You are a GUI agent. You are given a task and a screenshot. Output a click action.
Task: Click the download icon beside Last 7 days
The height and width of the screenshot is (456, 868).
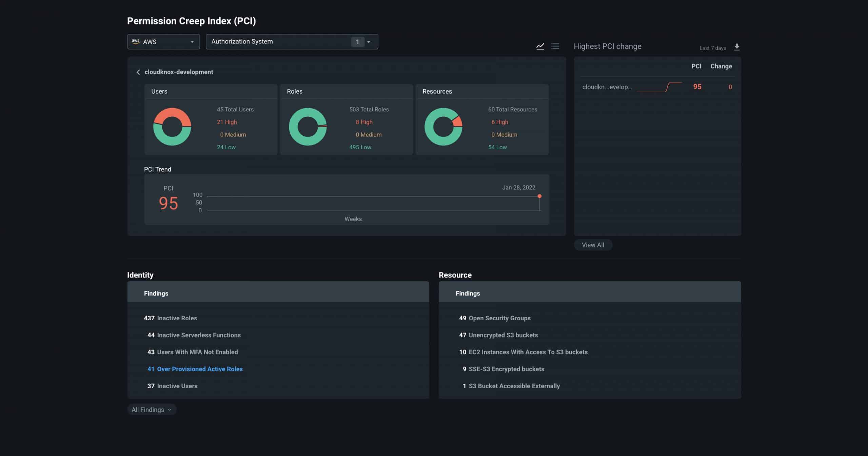(x=737, y=47)
